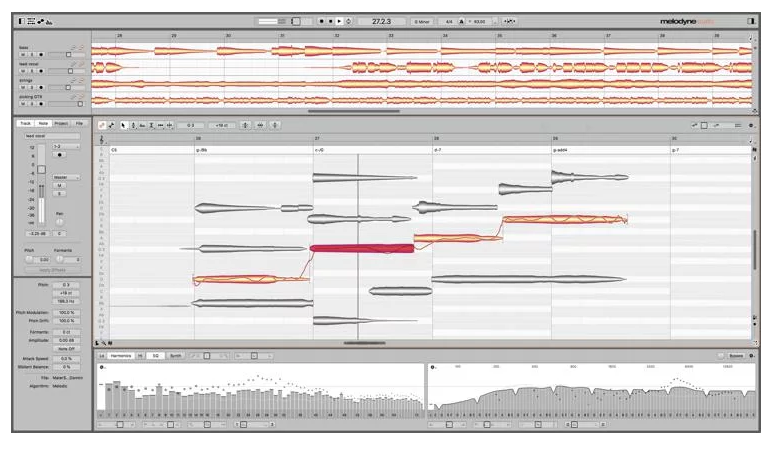
Task: Open the Master output dropdown
Action: point(64,177)
